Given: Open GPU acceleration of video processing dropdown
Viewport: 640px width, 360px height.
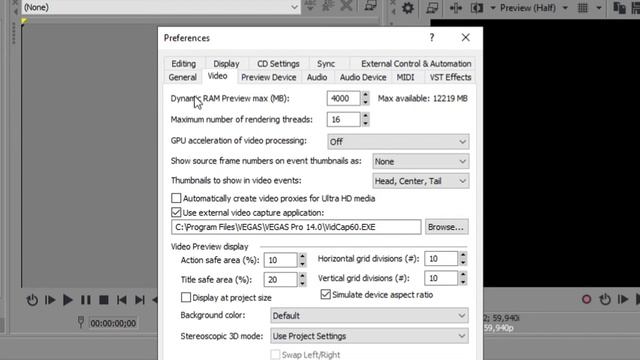Looking at the screenshot, I should click(398, 142).
